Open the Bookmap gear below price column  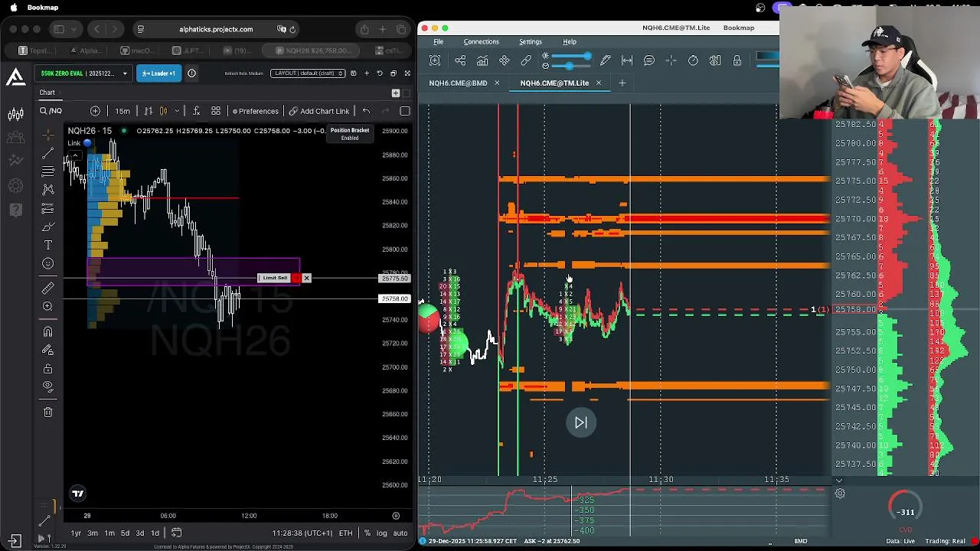click(x=840, y=494)
